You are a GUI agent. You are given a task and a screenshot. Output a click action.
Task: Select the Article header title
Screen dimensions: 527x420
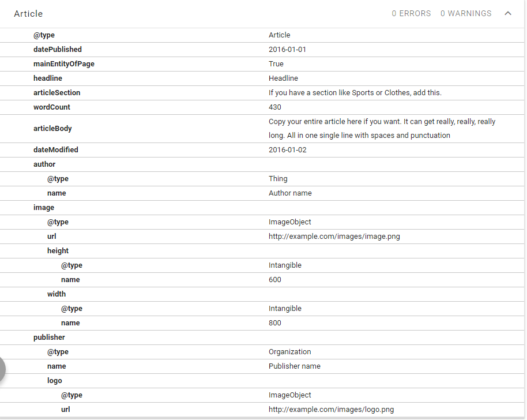(28, 13)
